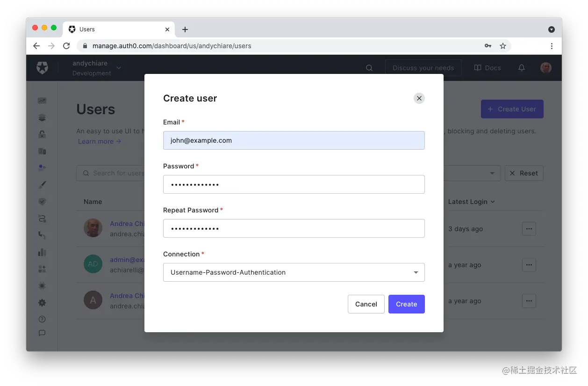Open the Marketplace extensions icon

tap(42, 269)
